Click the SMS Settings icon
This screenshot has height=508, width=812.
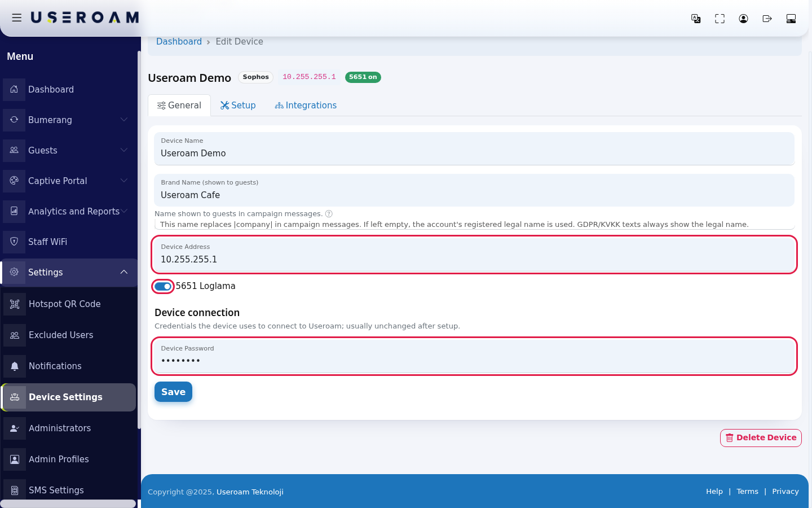pos(15,491)
